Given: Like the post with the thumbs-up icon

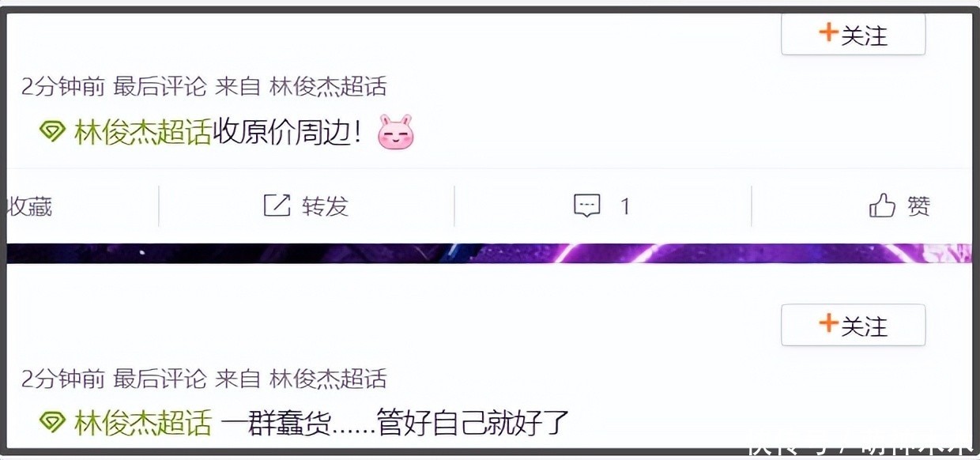Looking at the screenshot, I should point(882,206).
